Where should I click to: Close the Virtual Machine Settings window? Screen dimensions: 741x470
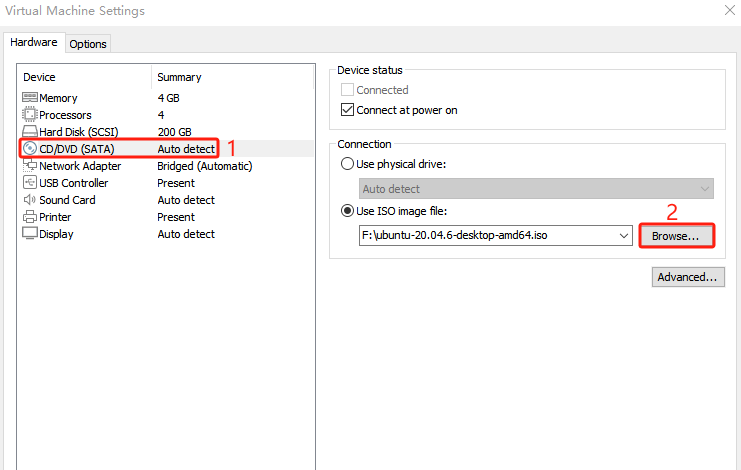coord(730,10)
